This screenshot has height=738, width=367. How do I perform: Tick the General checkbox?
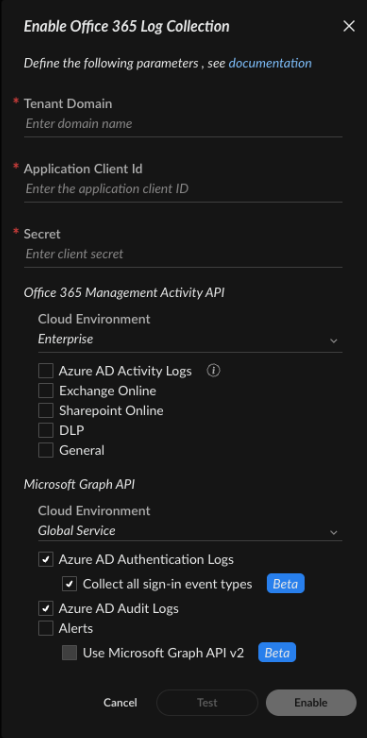pyautogui.click(x=46, y=450)
